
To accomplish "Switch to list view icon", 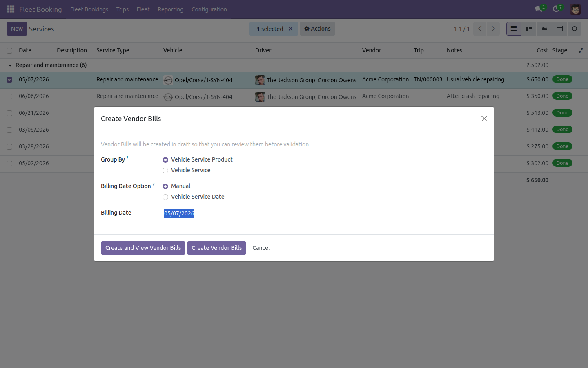I will pos(514,29).
